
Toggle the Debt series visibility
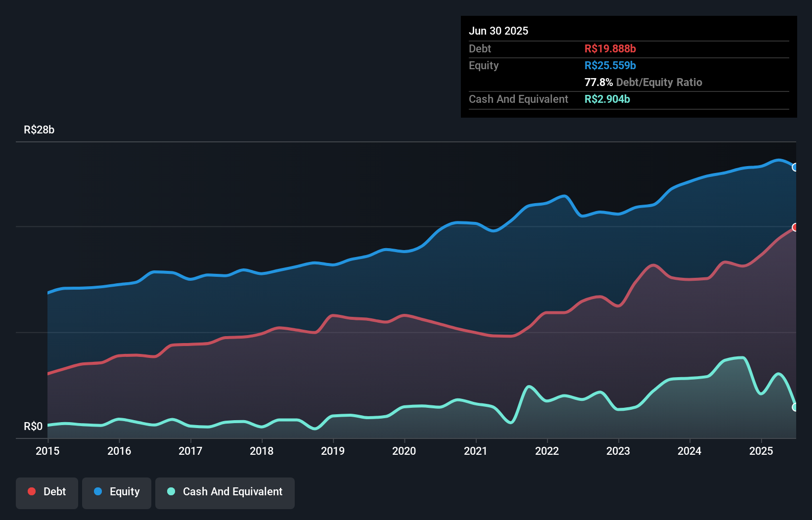click(47, 492)
